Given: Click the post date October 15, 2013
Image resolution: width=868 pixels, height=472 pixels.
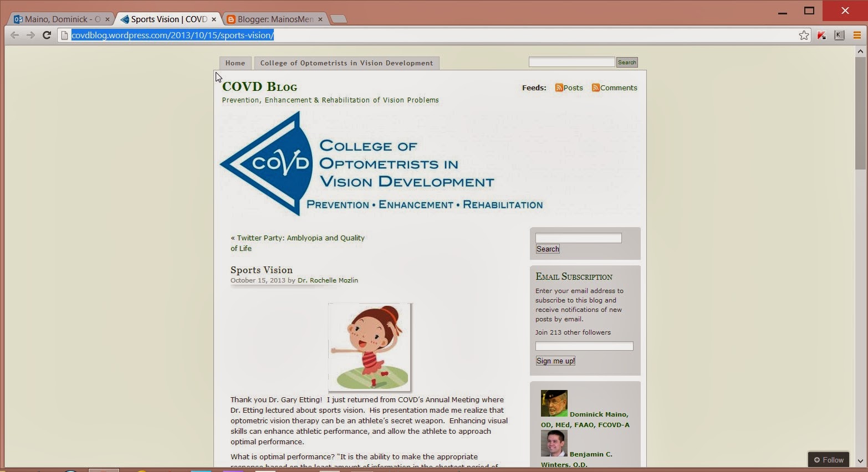Looking at the screenshot, I should pos(258,280).
